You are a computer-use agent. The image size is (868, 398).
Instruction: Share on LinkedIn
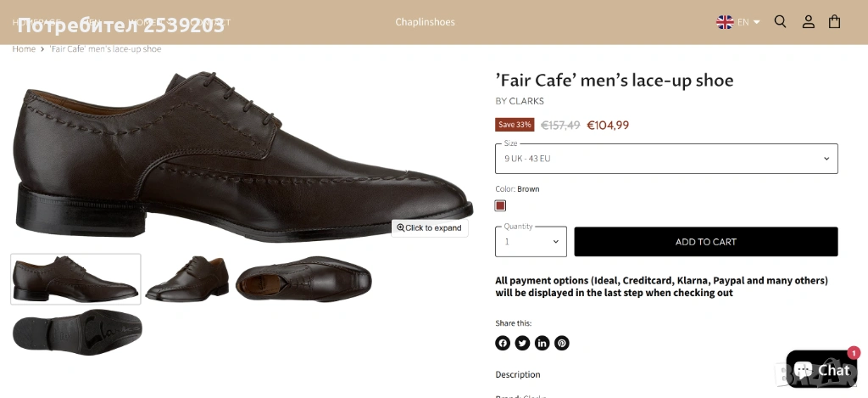pyautogui.click(x=542, y=343)
